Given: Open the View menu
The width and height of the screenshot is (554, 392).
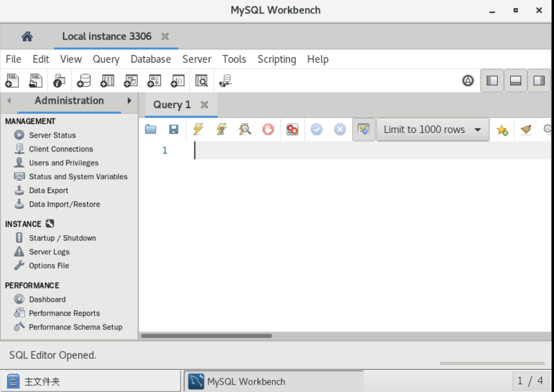Looking at the screenshot, I should coord(71,59).
